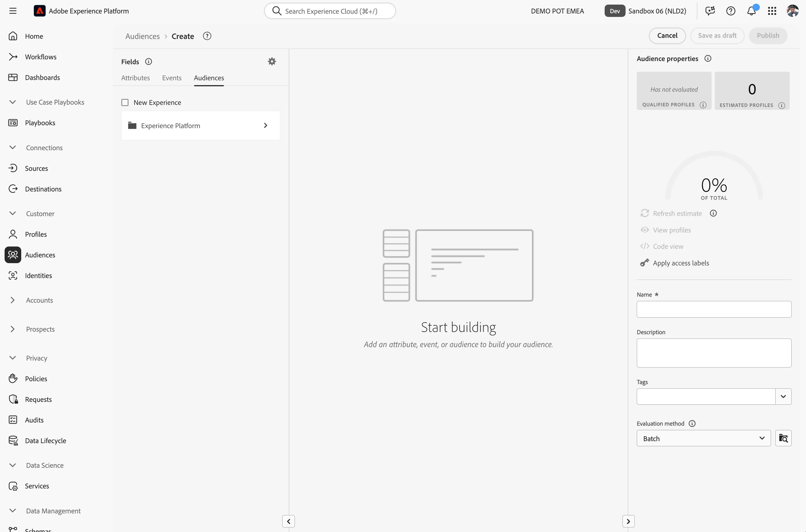Open the feedback chat icon
This screenshot has height=532, width=806.
[x=710, y=11]
